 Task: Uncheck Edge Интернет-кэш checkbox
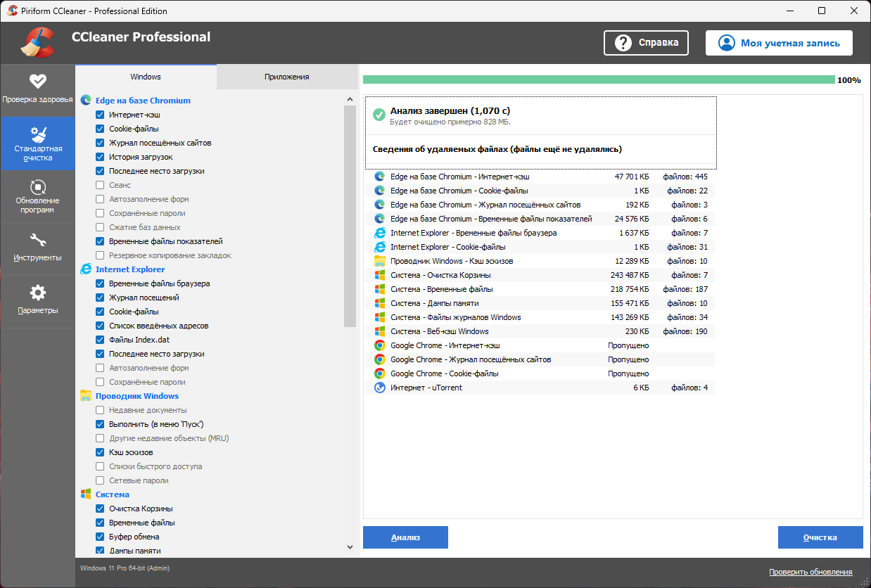click(100, 115)
